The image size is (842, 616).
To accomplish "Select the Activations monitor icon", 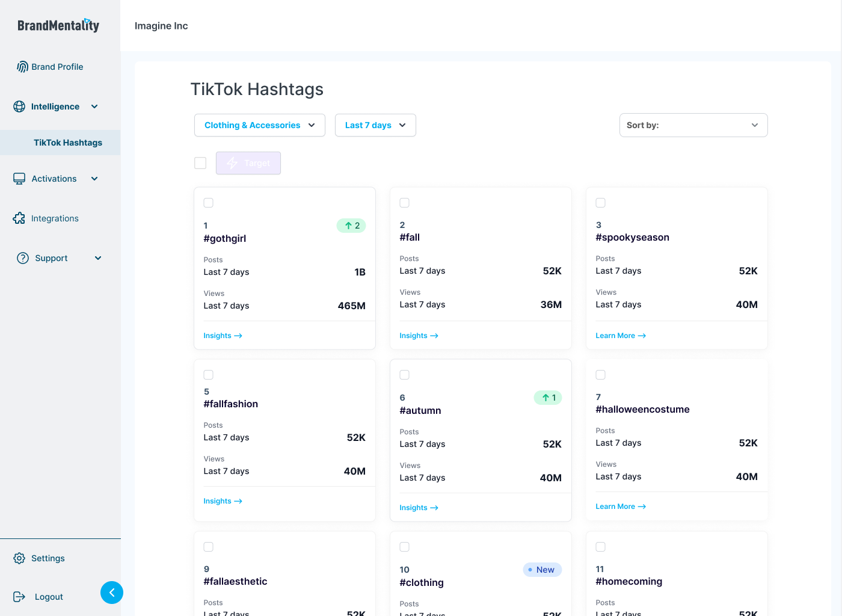I will (19, 178).
